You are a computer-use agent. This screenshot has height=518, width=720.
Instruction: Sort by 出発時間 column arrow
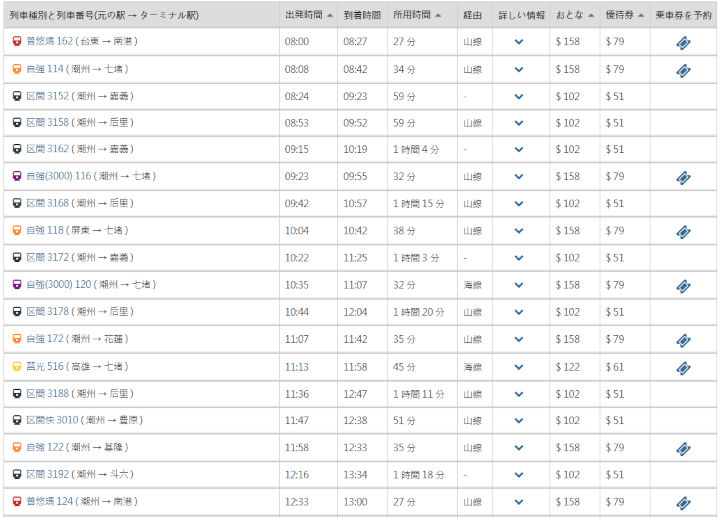pyautogui.click(x=330, y=15)
